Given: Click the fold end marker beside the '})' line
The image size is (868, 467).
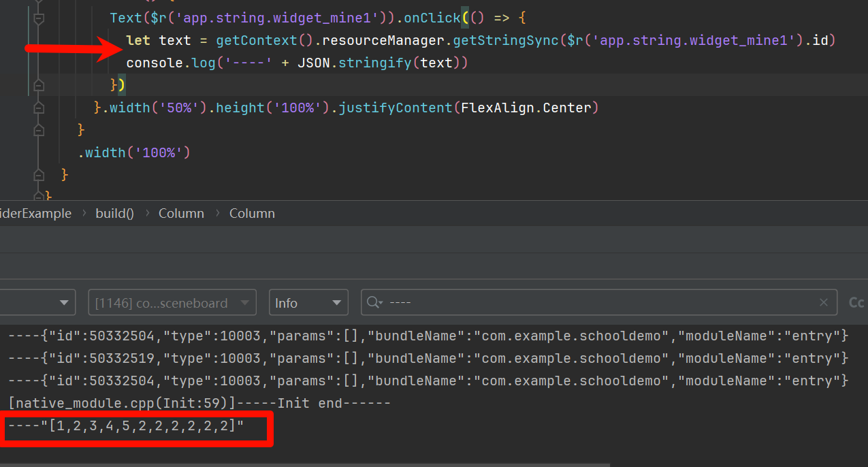Looking at the screenshot, I should click(39, 85).
